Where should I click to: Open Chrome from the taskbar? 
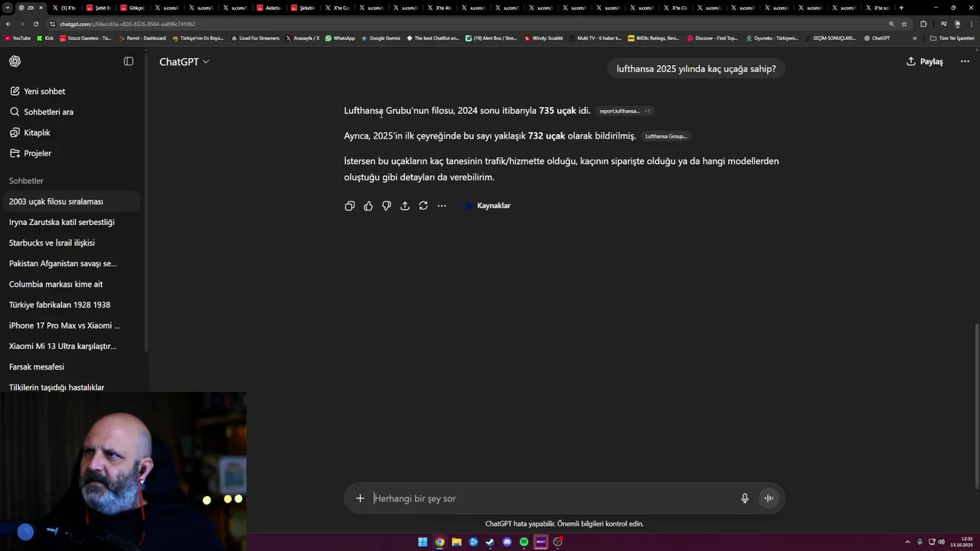[439, 542]
